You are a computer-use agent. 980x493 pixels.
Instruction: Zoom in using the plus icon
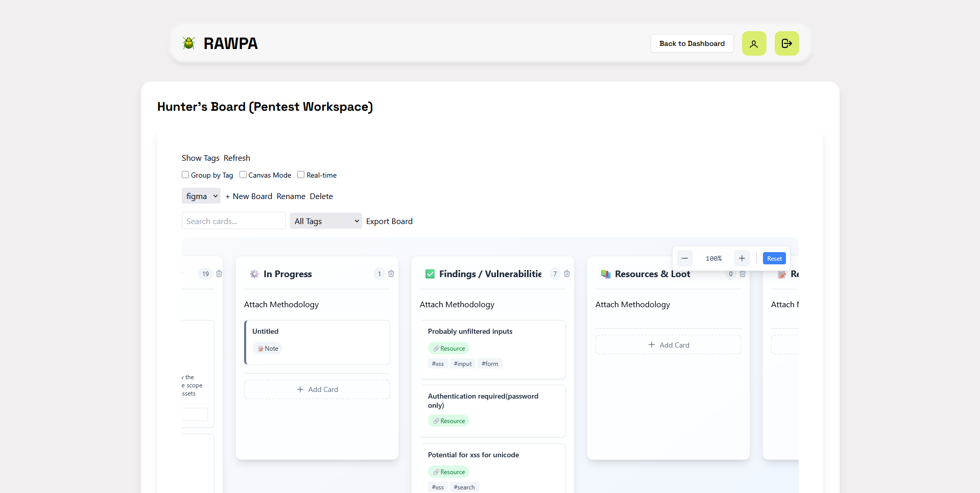pyautogui.click(x=742, y=258)
